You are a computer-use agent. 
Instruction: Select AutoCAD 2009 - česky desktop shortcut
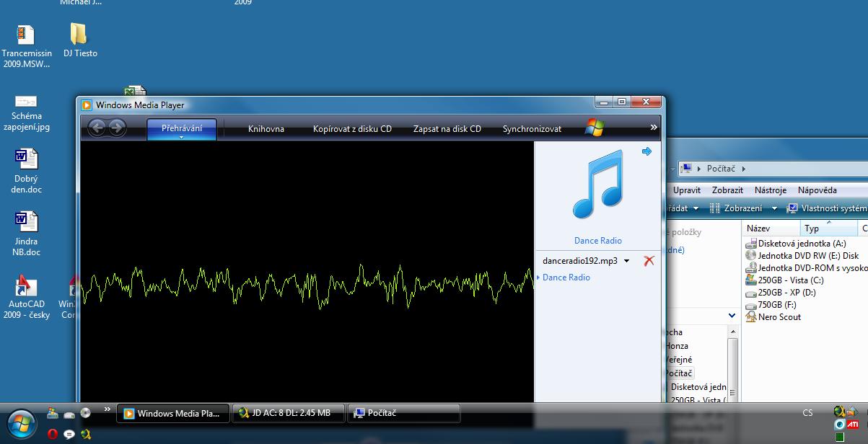(26, 296)
